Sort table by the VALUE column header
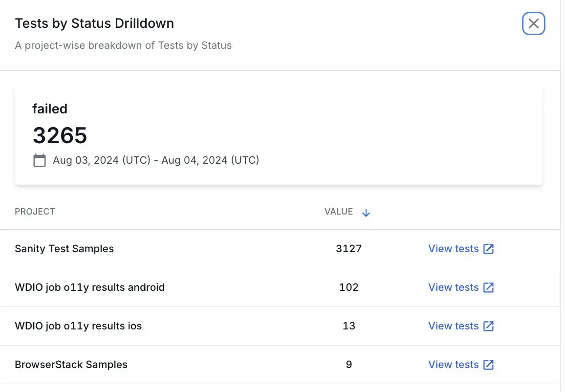 338,212
